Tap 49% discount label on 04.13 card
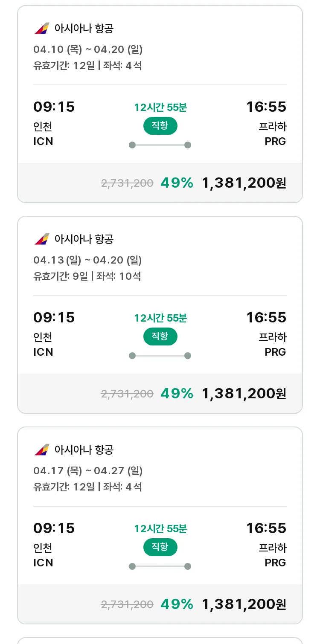The width and height of the screenshot is (320, 644). (x=177, y=394)
